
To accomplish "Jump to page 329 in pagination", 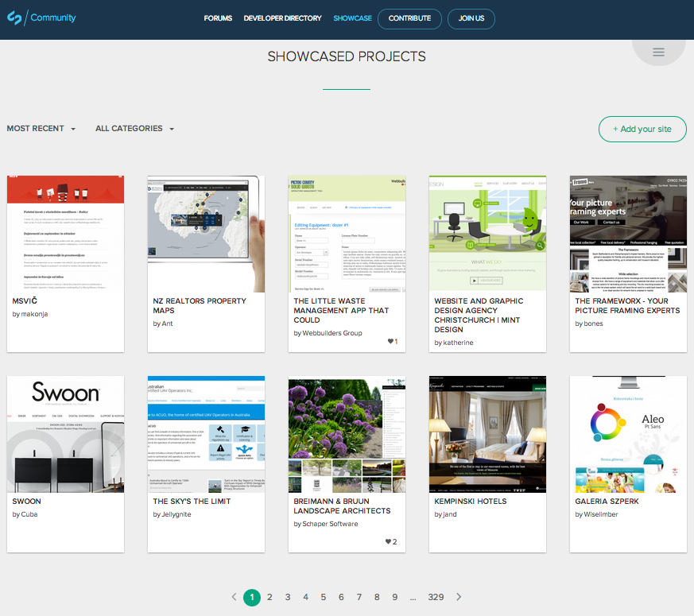I will [436, 597].
